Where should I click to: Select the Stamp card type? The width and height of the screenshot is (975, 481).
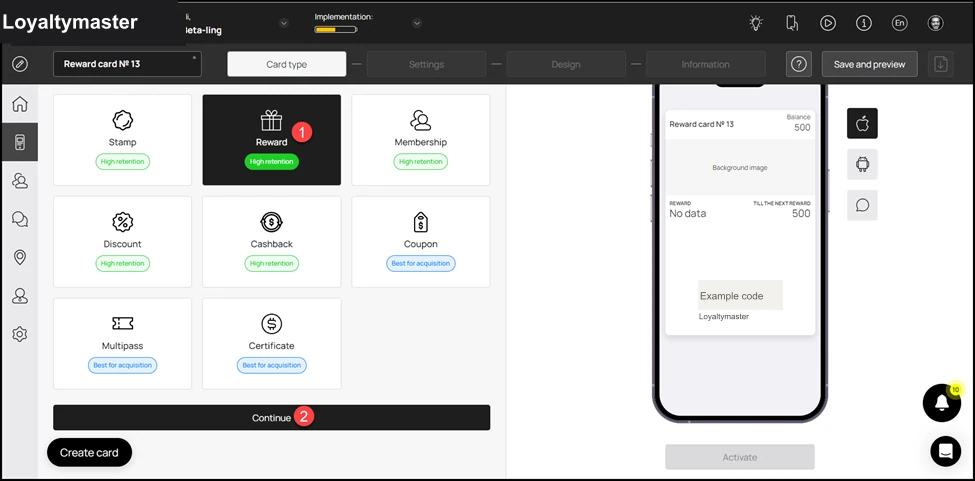click(x=122, y=140)
